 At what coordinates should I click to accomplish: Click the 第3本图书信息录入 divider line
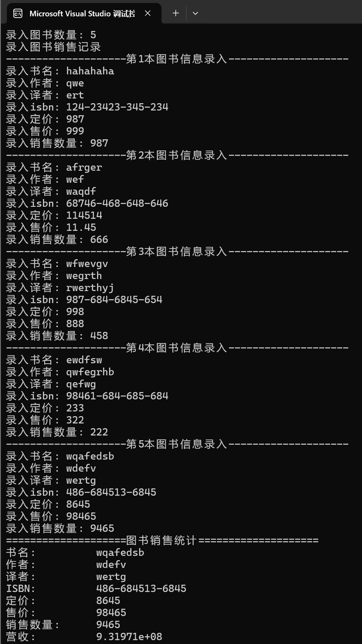(180, 251)
